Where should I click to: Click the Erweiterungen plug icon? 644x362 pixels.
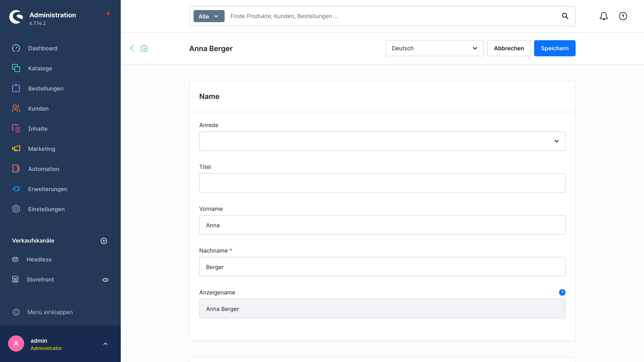tap(16, 189)
